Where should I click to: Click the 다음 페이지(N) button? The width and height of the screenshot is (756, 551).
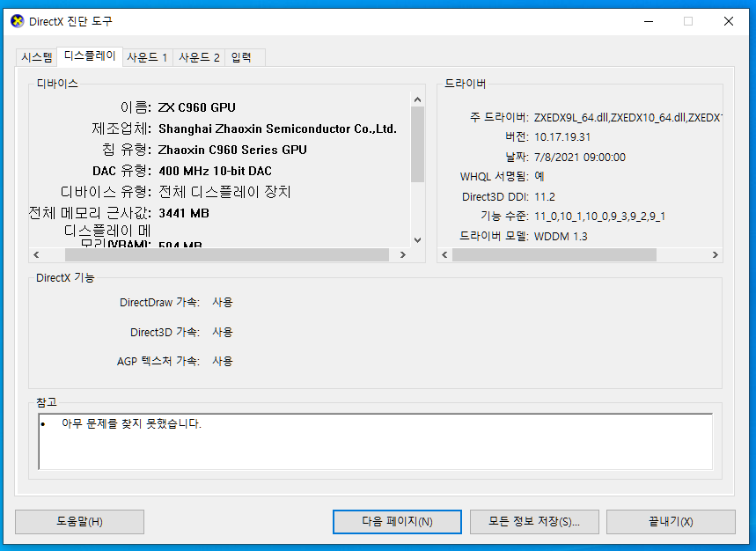click(x=397, y=522)
